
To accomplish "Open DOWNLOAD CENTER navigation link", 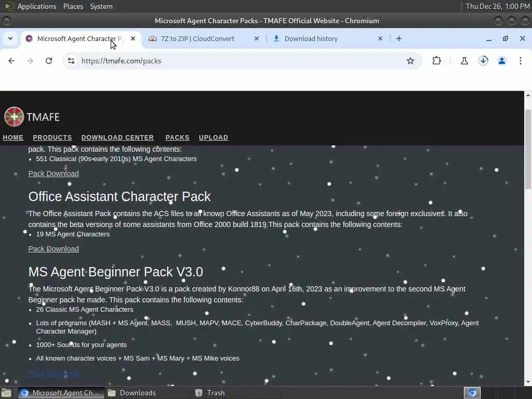I will tap(117, 137).
